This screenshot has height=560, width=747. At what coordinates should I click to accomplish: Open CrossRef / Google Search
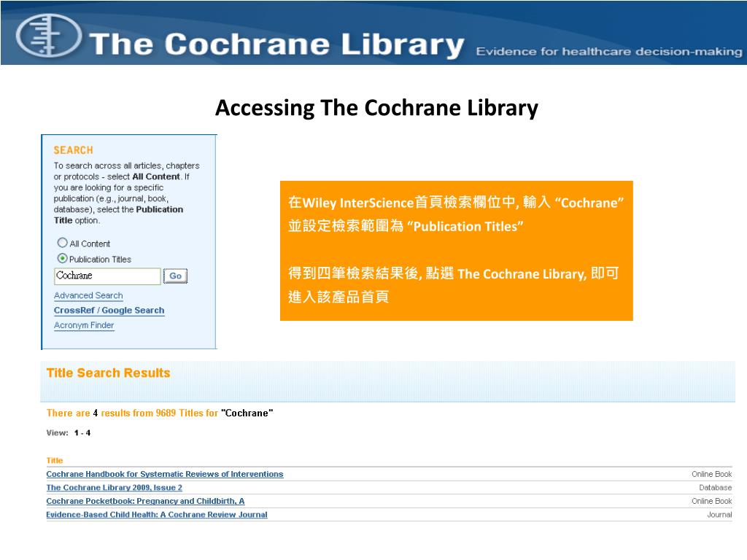coord(108,310)
